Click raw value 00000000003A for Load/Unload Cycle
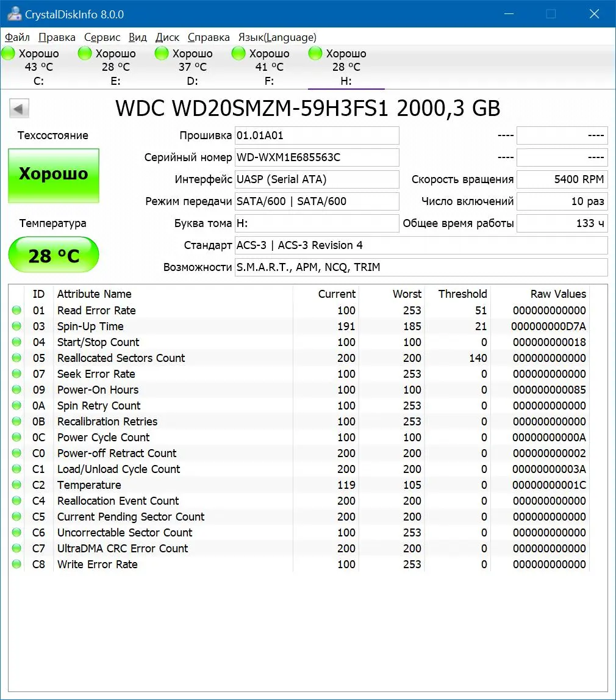 [549, 469]
